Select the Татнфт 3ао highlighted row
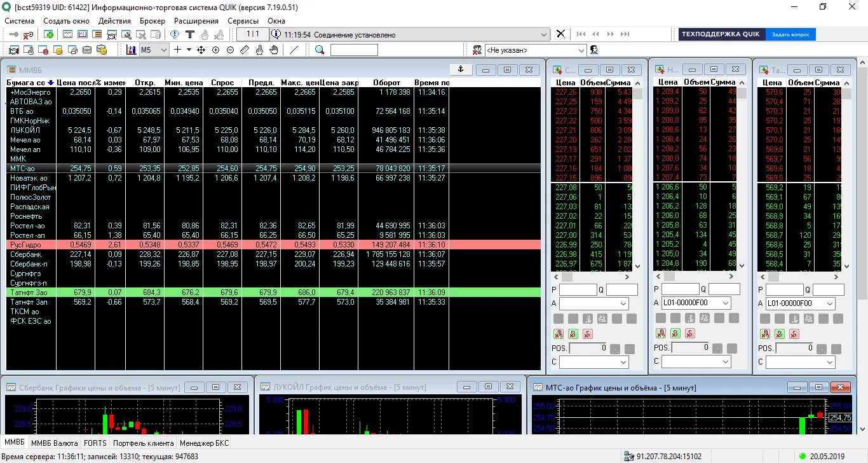868x463 pixels. coord(273,293)
